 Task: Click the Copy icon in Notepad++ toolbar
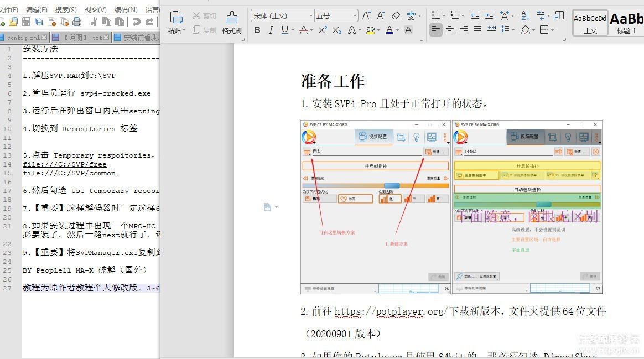pos(107,22)
